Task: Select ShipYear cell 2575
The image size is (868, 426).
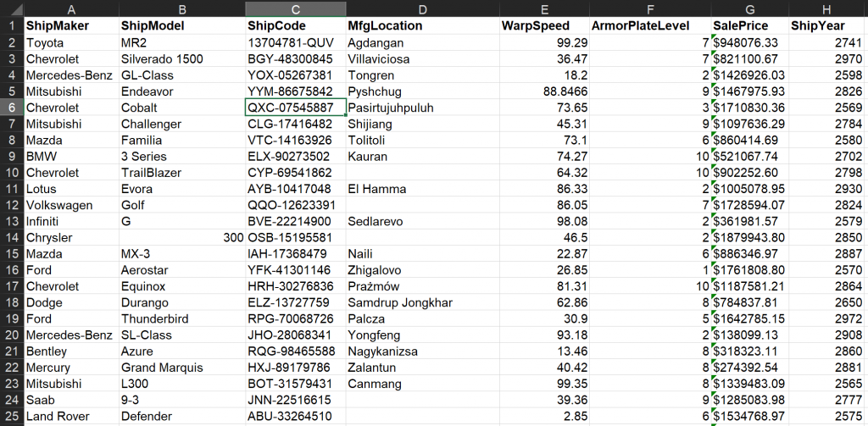Action: pos(826,417)
